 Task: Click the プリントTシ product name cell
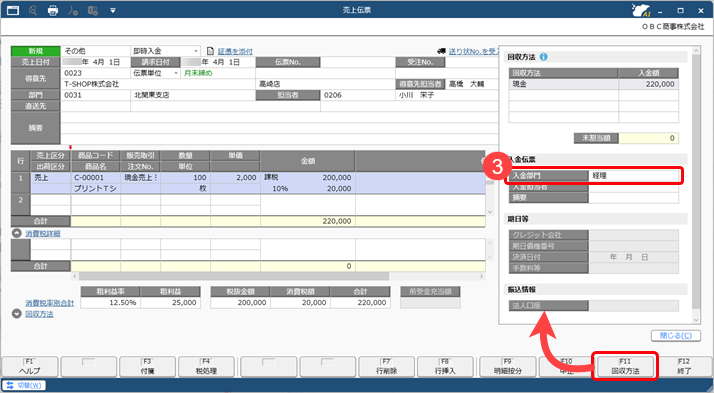pos(96,189)
